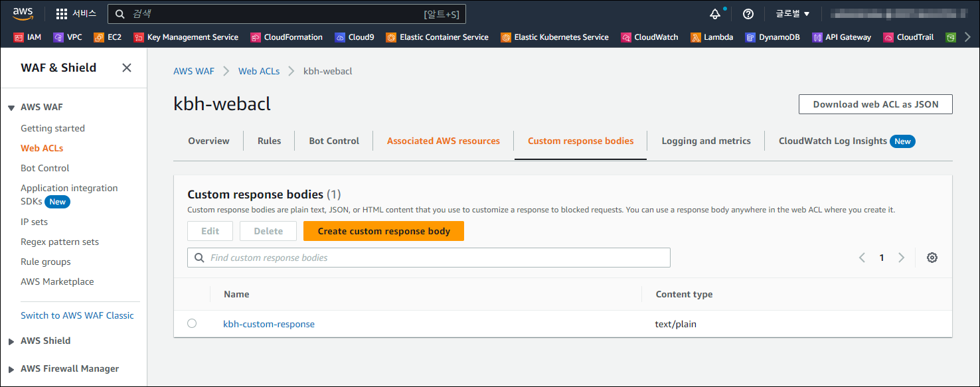Screen dimensions: 980x387
Task: Focus the top 검색 search box
Action: tap(287, 14)
